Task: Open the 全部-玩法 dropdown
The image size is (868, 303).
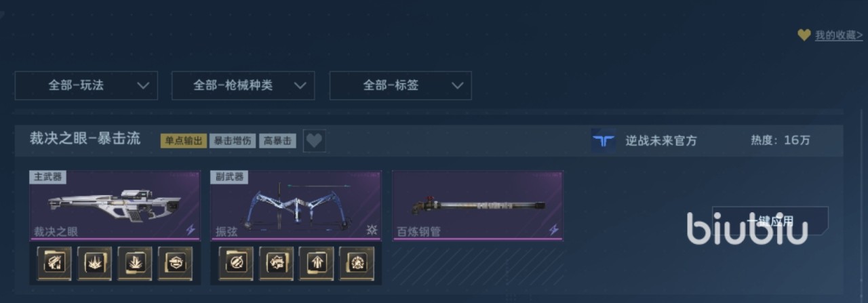Action: [86, 85]
